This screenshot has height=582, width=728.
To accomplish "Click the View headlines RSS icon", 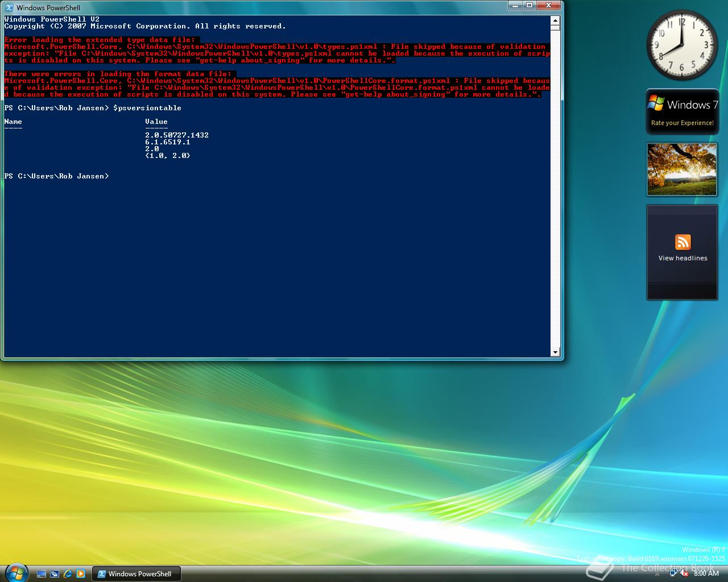I will click(683, 242).
